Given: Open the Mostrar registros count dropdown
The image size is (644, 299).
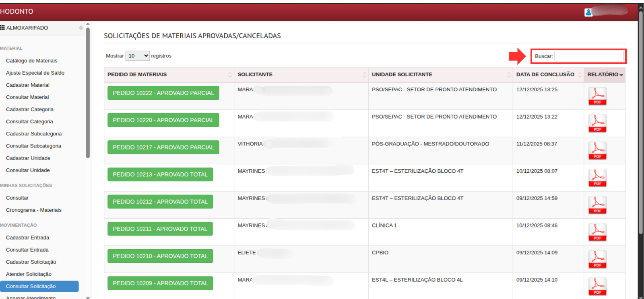Looking at the screenshot, I should coord(138,56).
